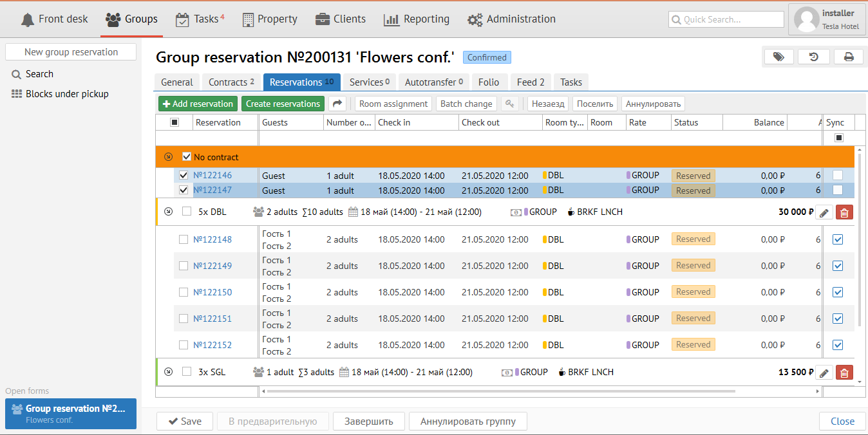
Task: Click the Add reservation button
Action: pos(198,104)
